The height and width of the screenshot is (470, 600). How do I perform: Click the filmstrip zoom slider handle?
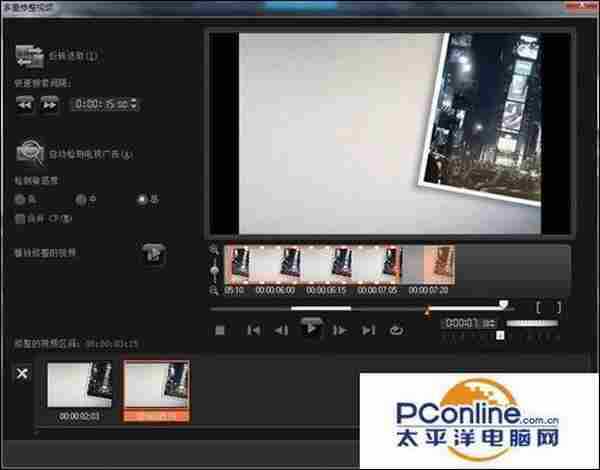pyautogui.click(x=214, y=271)
